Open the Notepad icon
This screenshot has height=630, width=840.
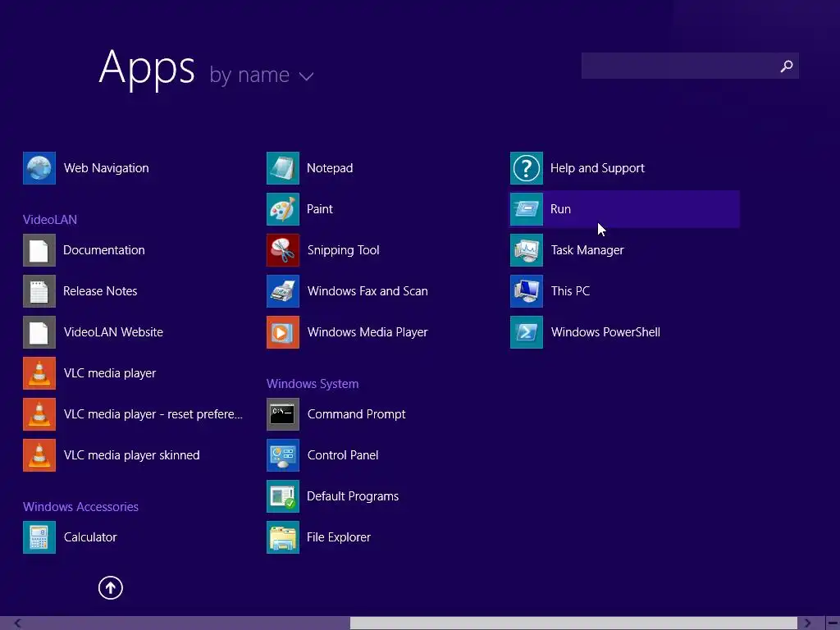283,168
